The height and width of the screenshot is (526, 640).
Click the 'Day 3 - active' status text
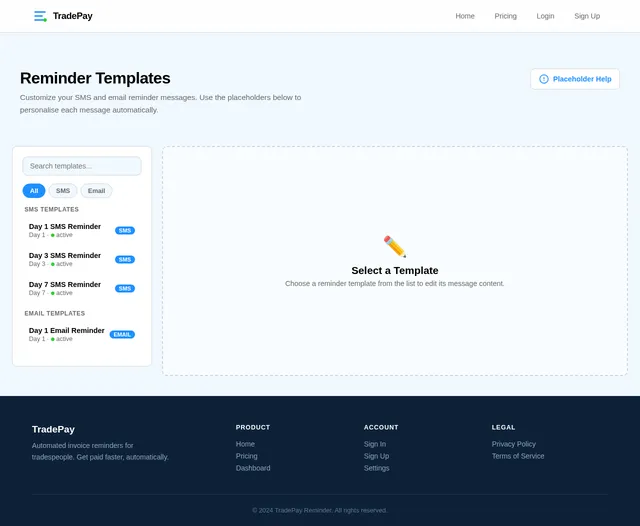click(x=51, y=264)
